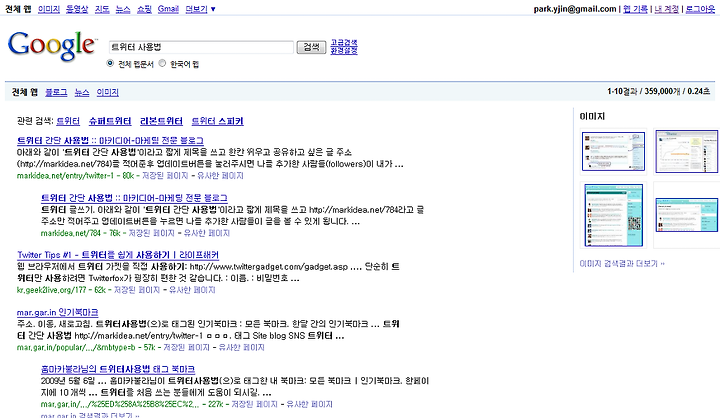
Task: Click related search 리본트위터
Action: coord(161,121)
